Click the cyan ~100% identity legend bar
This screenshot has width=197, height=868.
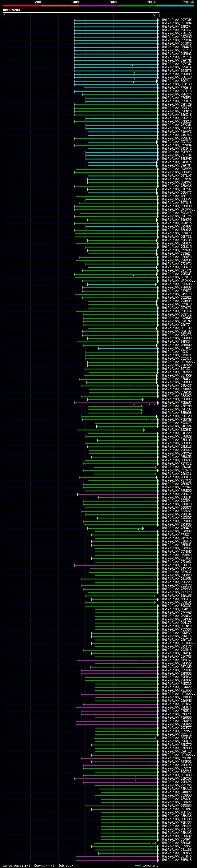tap(175, 6)
